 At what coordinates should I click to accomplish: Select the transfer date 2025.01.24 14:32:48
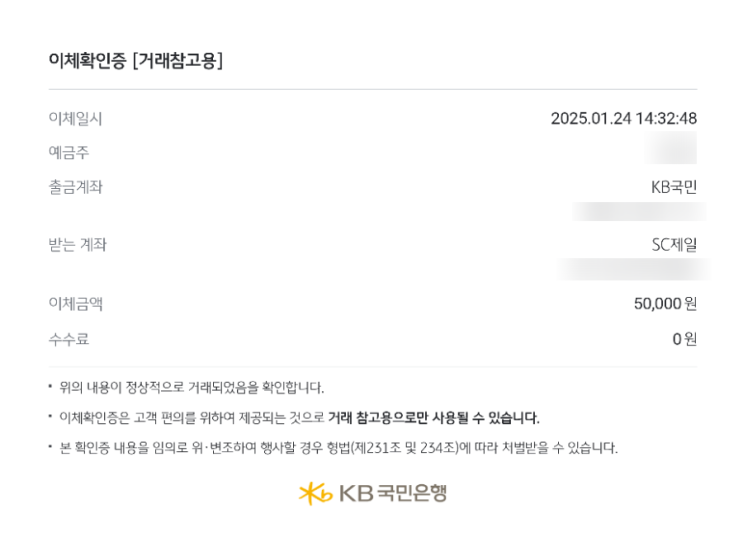(623, 118)
